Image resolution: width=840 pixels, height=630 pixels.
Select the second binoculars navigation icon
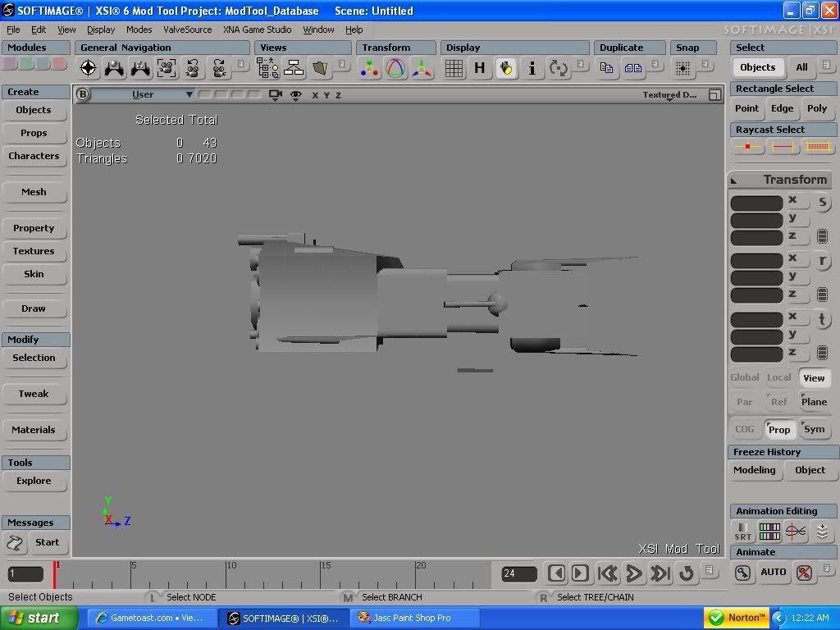pos(140,68)
